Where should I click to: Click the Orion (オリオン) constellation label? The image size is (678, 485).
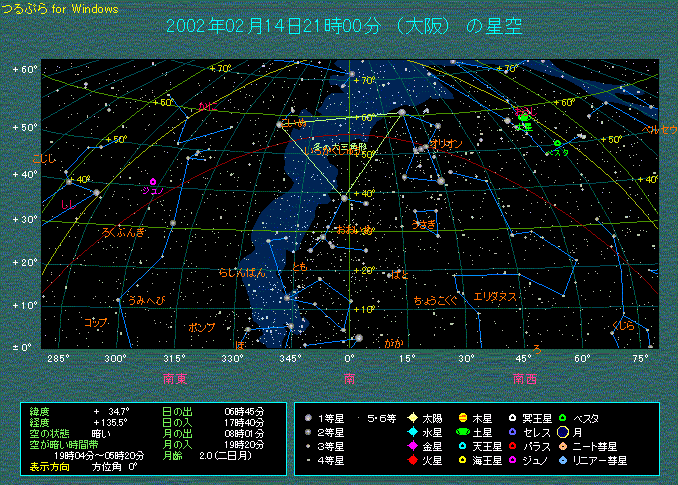446,144
